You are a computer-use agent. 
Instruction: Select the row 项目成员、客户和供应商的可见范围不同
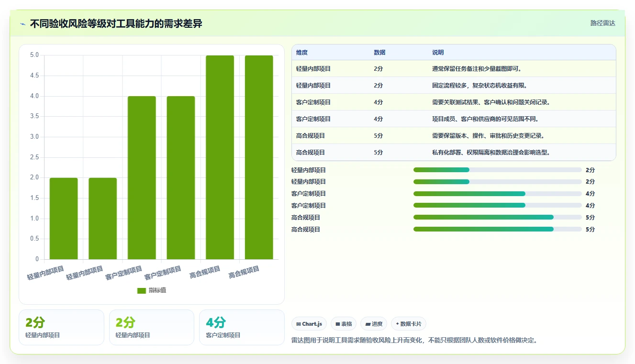tap(454, 119)
